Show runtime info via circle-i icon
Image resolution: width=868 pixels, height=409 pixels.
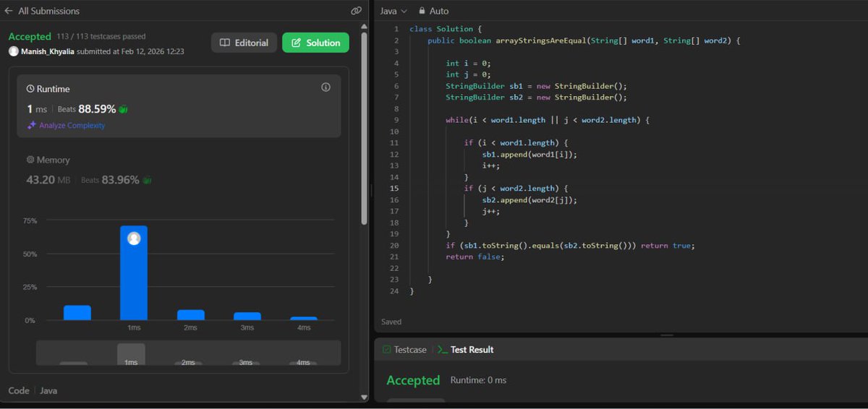click(x=325, y=87)
